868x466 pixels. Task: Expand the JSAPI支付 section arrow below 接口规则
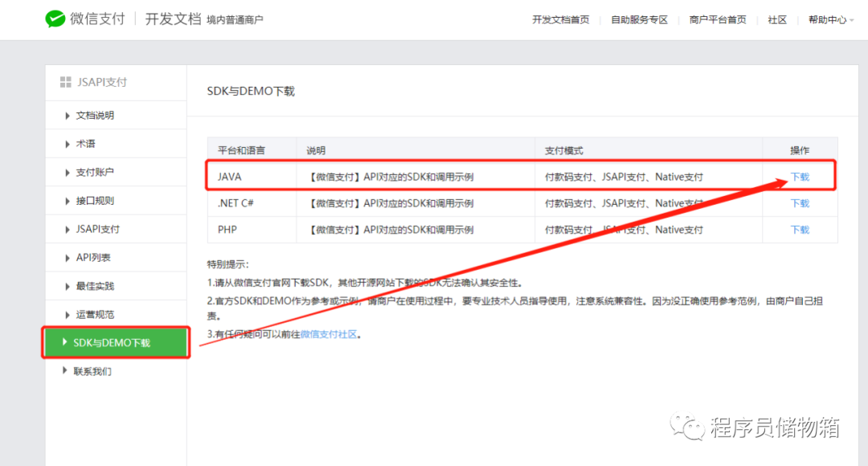click(67, 229)
